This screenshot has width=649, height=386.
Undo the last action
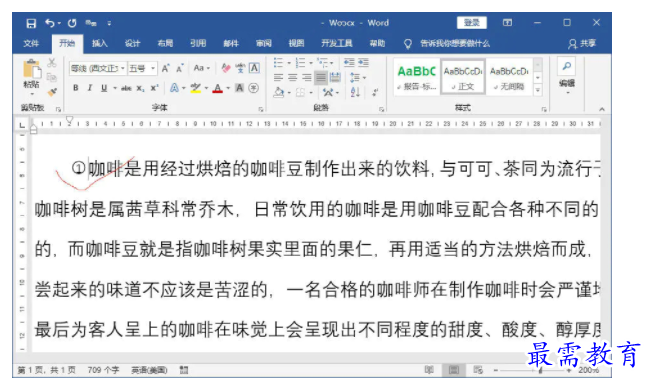(50, 23)
